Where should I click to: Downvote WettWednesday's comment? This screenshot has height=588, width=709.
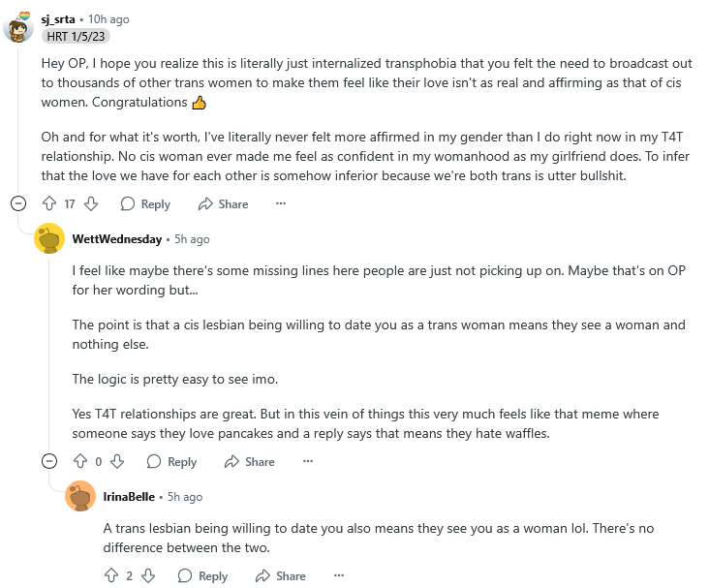(117, 462)
